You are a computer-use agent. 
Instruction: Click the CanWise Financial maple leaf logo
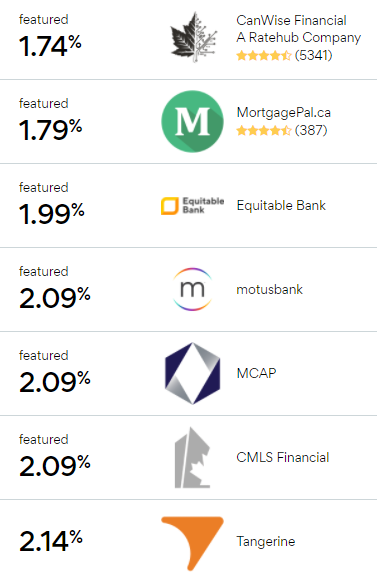click(193, 37)
